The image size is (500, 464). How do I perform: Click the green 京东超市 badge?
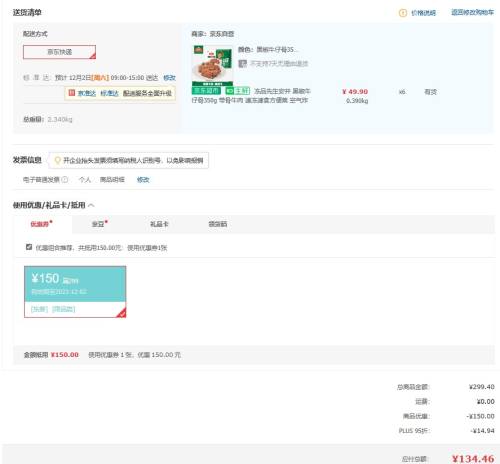coord(206,91)
